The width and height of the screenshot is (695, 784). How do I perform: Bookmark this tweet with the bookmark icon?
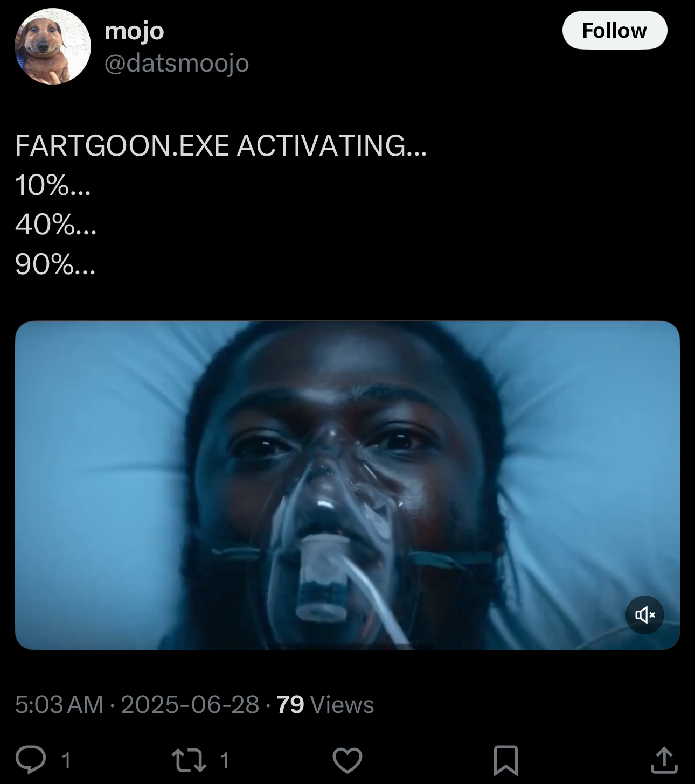pos(506,760)
